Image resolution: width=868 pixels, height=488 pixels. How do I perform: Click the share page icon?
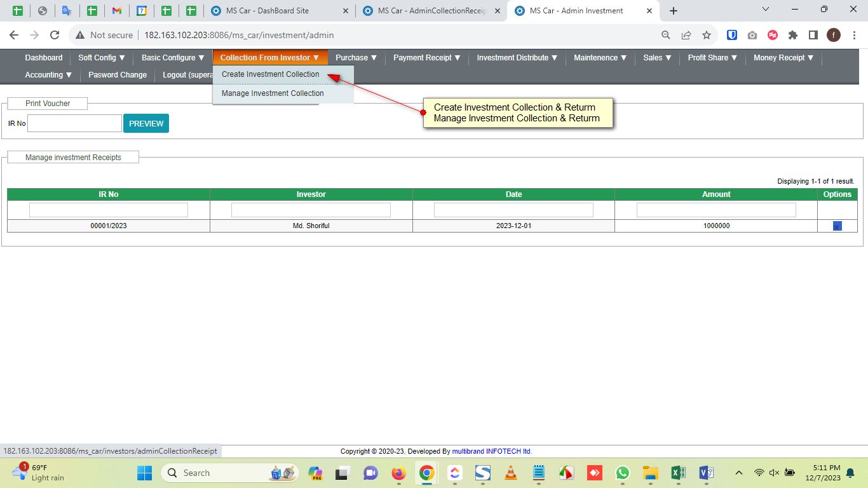[x=686, y=35]
